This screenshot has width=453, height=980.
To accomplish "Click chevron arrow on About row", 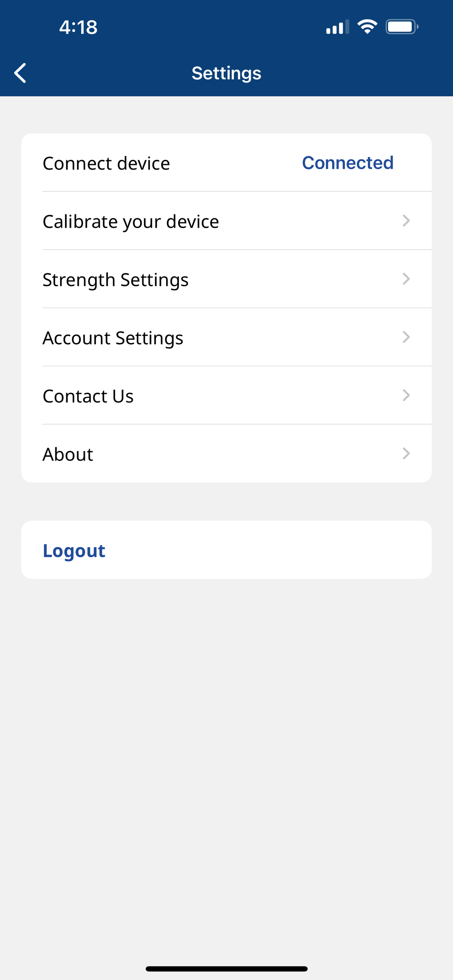I will (406, 453).
